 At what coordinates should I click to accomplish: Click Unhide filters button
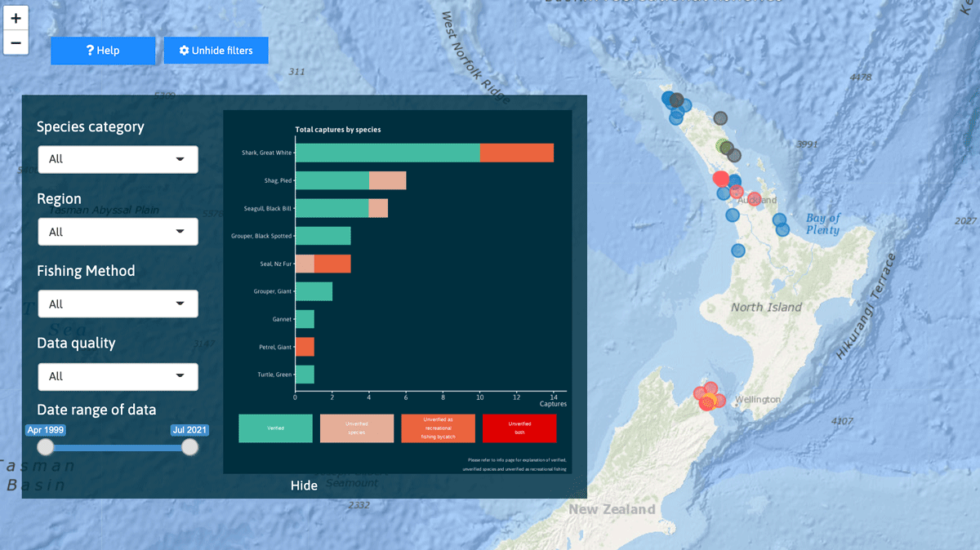[x=216, y=51]
